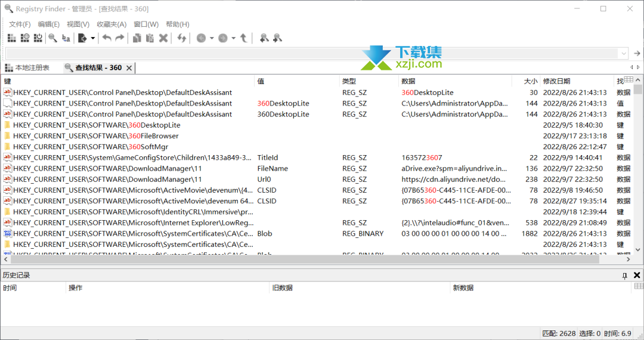The image size is (644, 340).
Task: Click inside the address bar field
Action: click(312, 53)
